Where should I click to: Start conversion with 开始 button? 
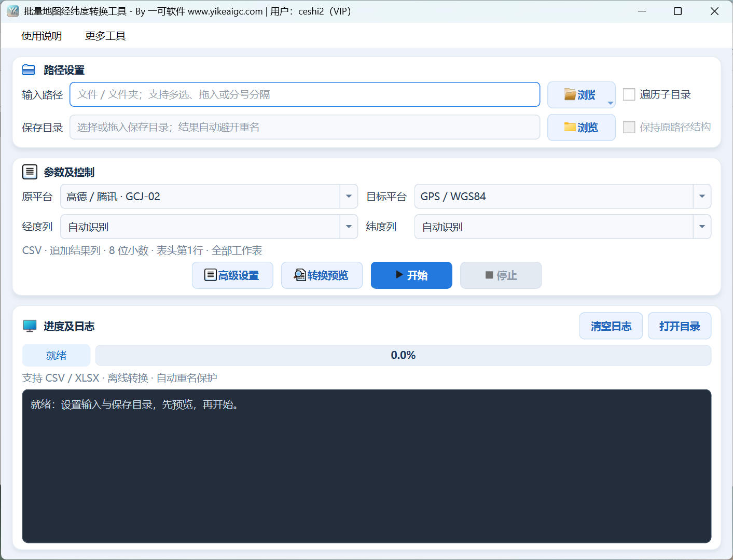411,275
